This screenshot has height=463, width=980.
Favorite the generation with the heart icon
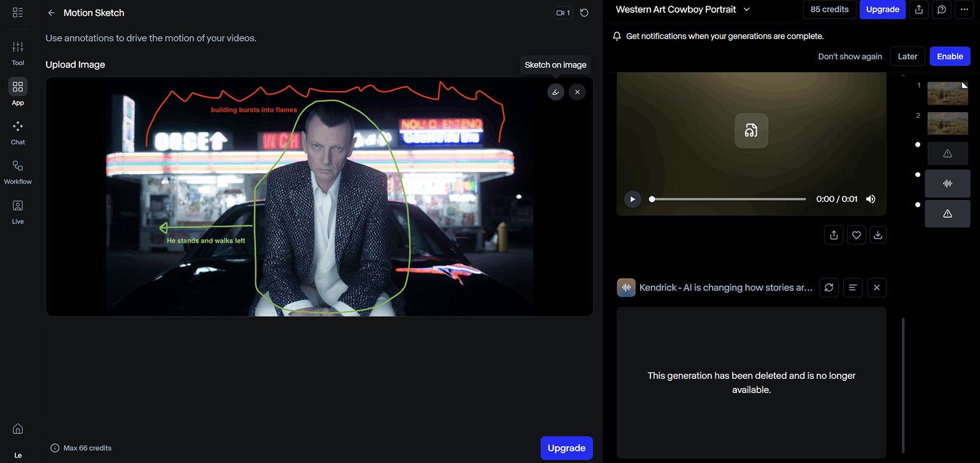[856, 235]
